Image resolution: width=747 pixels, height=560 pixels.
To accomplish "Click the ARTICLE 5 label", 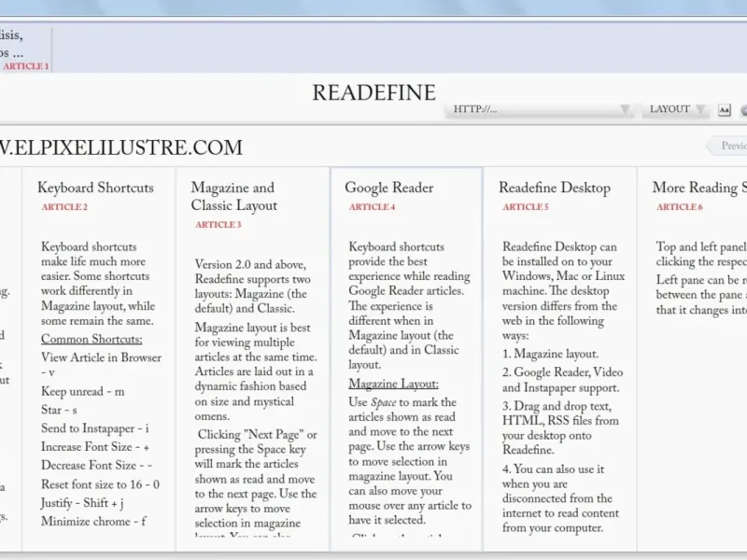I will point(526,207).
